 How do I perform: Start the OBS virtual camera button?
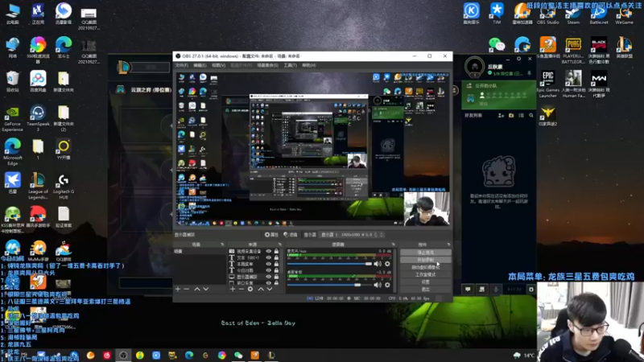coord(425,267)
